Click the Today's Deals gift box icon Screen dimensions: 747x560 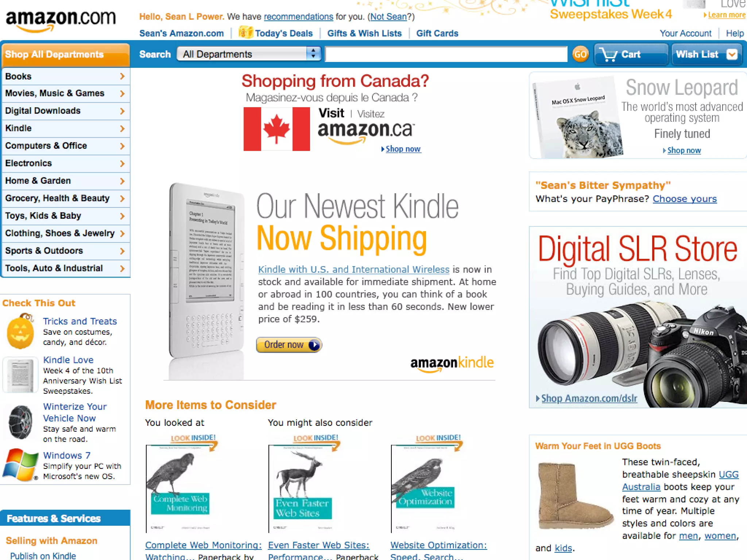(x=245, y=32)
